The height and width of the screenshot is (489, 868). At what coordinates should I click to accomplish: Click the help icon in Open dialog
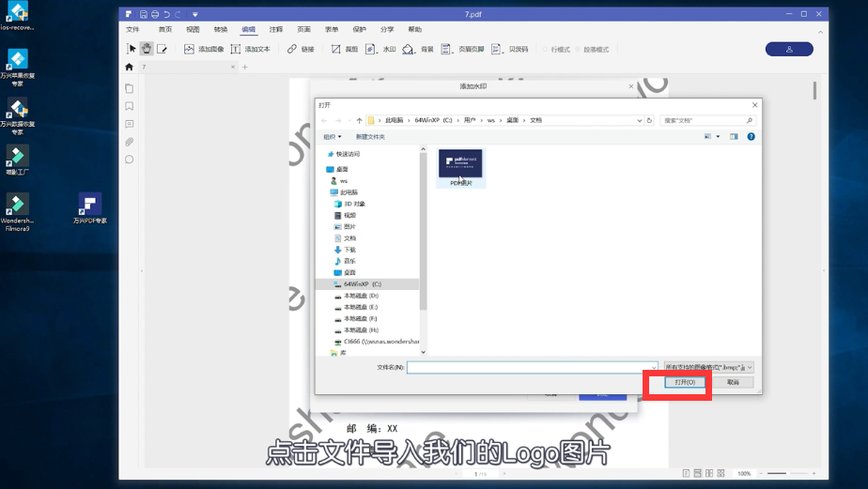tap(752, 137)
